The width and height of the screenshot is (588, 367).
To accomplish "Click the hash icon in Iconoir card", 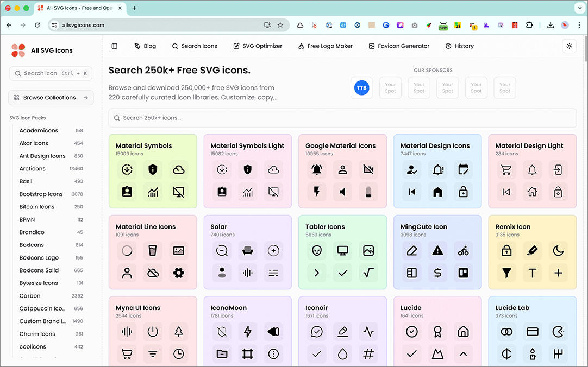I will [x=368, y=354].
